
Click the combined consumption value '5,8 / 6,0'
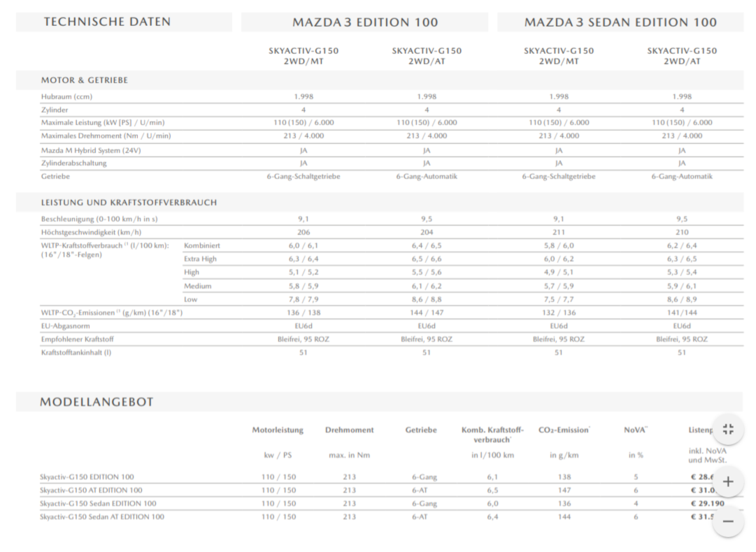pos(558,246)
